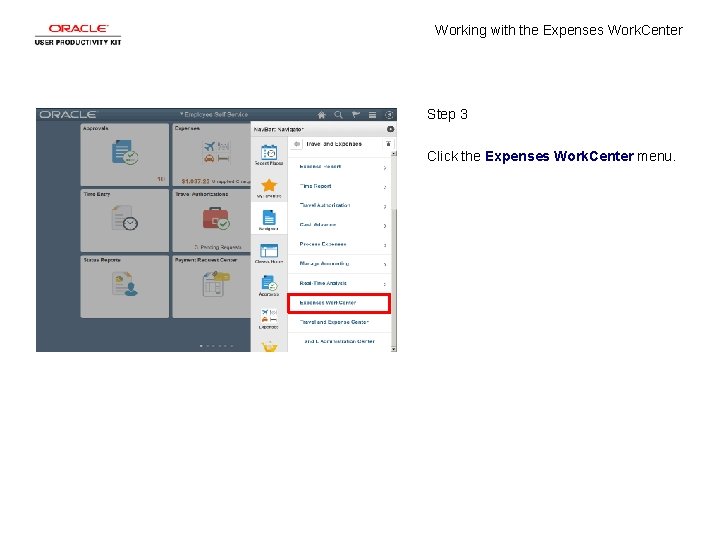Screen dimensions: 720x540
Task: Open NavBar settings gear icon
Action: coord(390,129)
